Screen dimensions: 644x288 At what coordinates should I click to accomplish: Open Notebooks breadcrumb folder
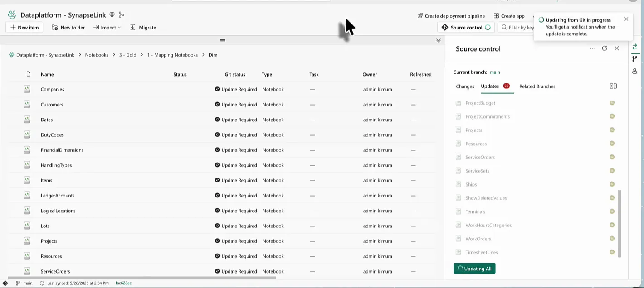97,55
